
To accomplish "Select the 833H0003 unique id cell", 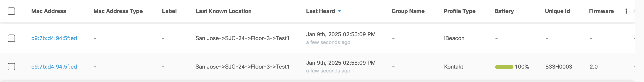I will pyautogui.click(x=558, y=67).
